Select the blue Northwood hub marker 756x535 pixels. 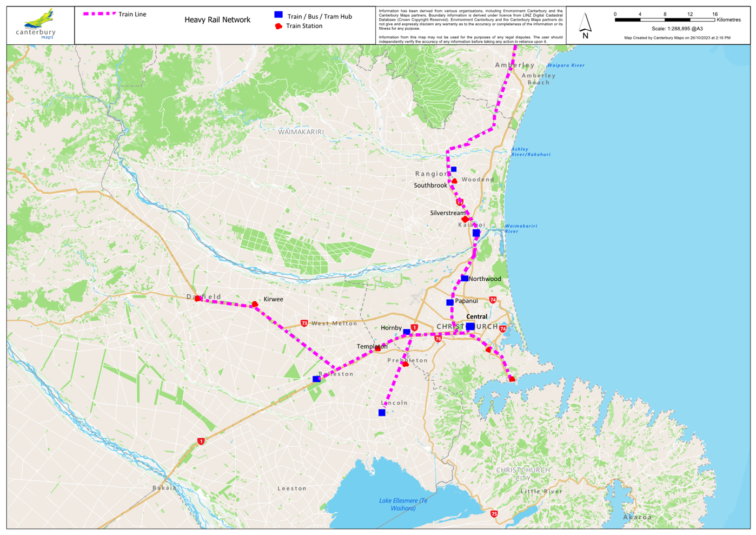tap(465, 279)
